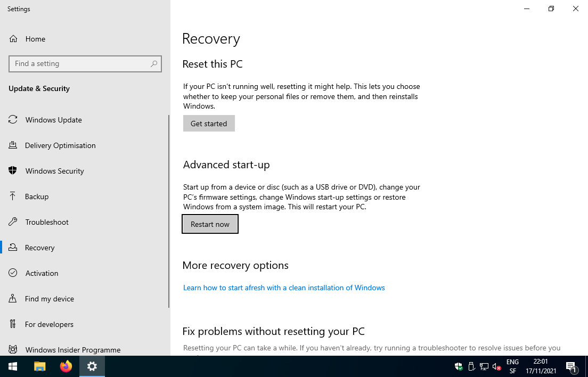
Task: Click the Find a setting search box
Action: (x=85, y=63)
